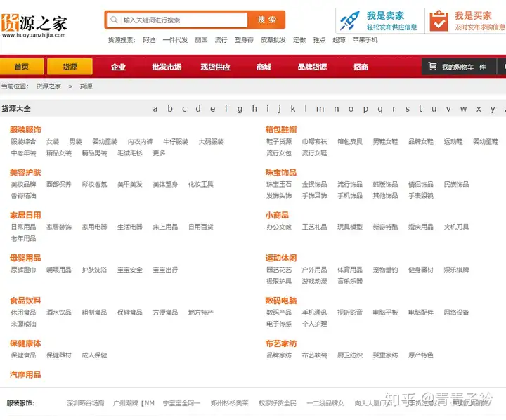The image size is (506, 420).
Task: Click the orange 搜索 button
Action: point(266,20)
